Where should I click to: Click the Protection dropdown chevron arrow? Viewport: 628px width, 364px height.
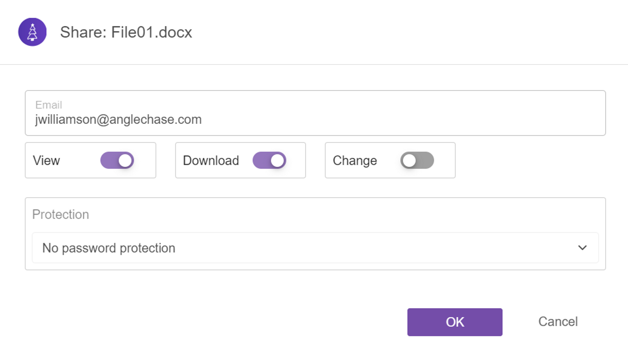(582, 248)
